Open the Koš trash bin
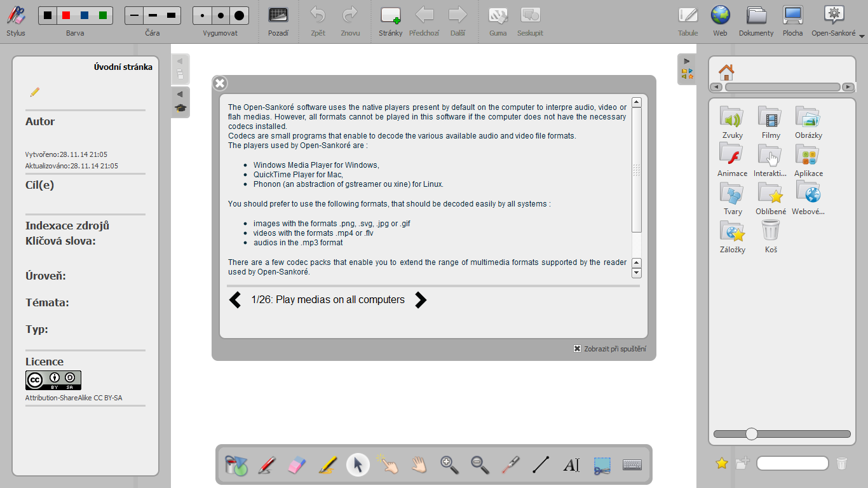 click(771, 237)
